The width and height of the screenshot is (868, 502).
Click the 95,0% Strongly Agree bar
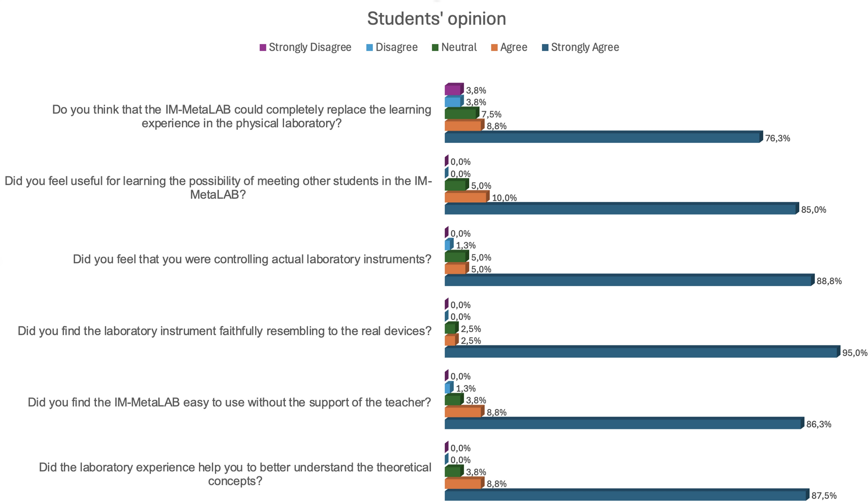[x=641, y=353]
